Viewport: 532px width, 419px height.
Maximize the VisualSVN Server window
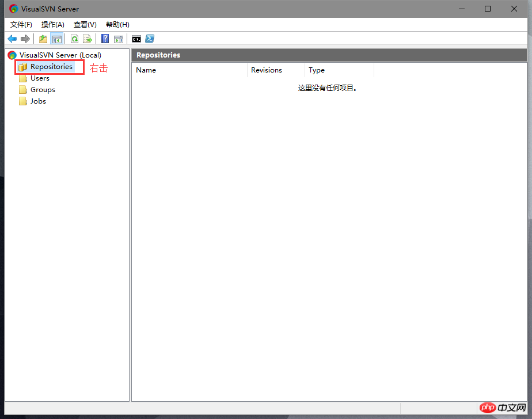pos(488,9)
